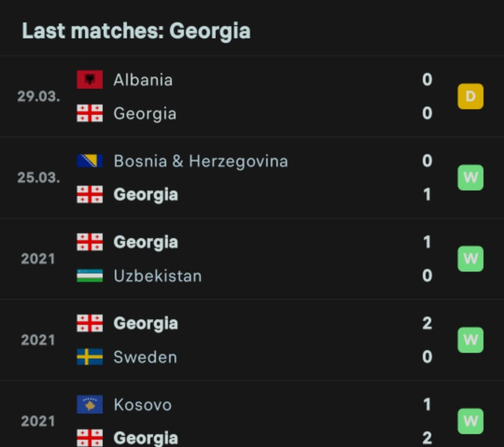Click bold Georgia name in the Sweden match
504x447 pixels.
point(146,323)
